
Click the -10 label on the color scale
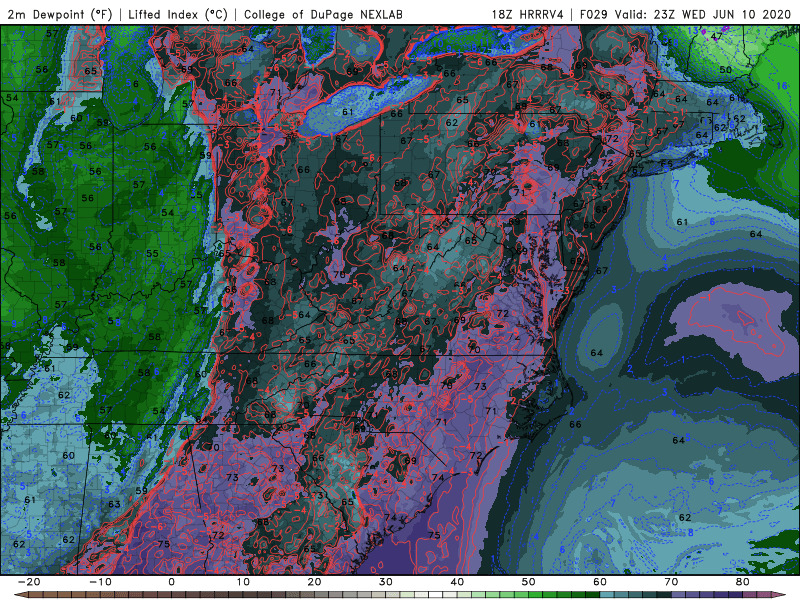click(x=100, y=582)
